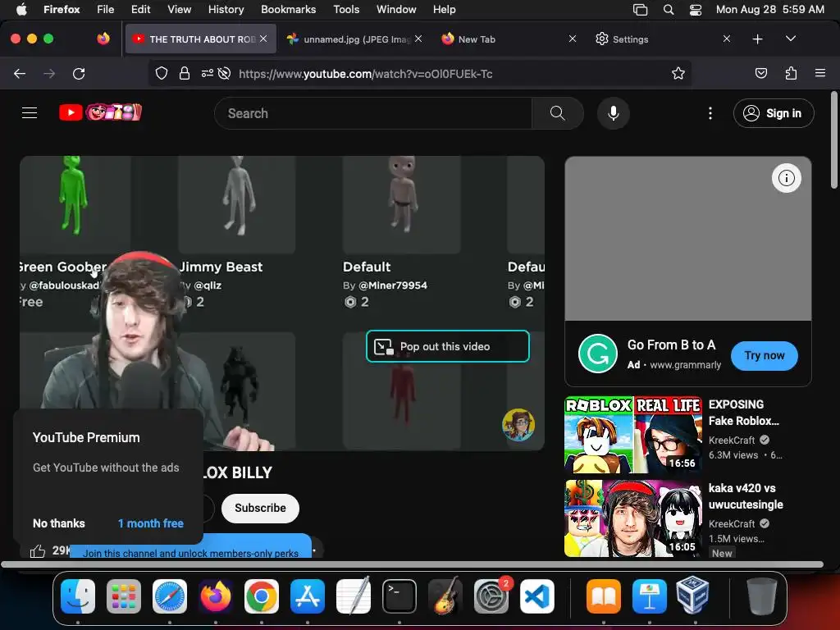The height and width of the screenshot is (630, 840).
Task: Click the channel watermark avatar on video
Action: 518,424
